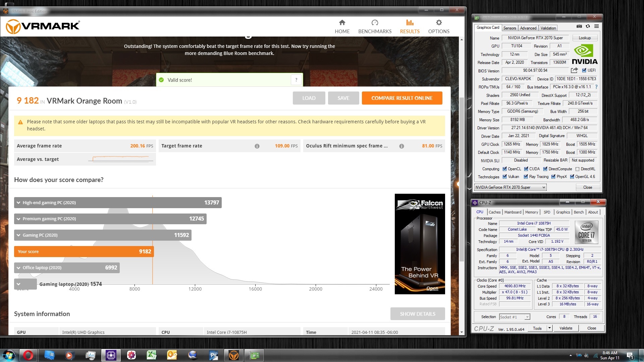Open the Action Center notification icon
644x362 pixels.
630,356
